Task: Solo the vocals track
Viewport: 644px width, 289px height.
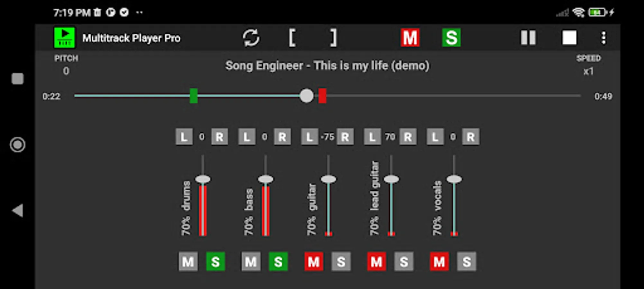Action: point(467,262)
